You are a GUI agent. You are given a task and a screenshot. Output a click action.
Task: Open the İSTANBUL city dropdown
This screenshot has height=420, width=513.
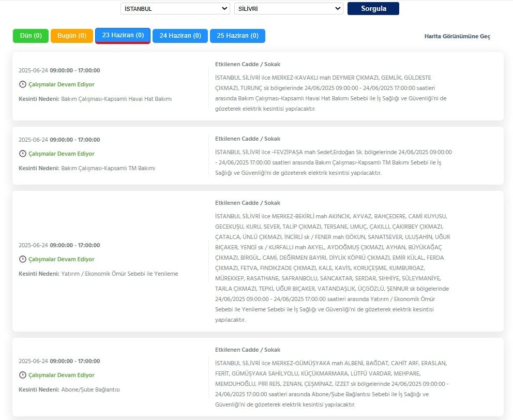tap(175, 8)
